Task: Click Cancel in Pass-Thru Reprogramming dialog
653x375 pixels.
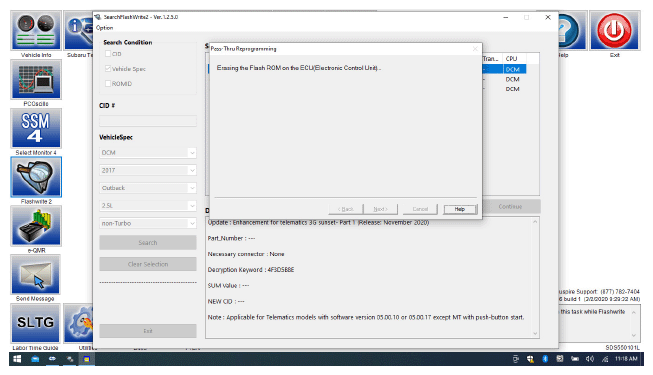Action: tap(420, 209)
